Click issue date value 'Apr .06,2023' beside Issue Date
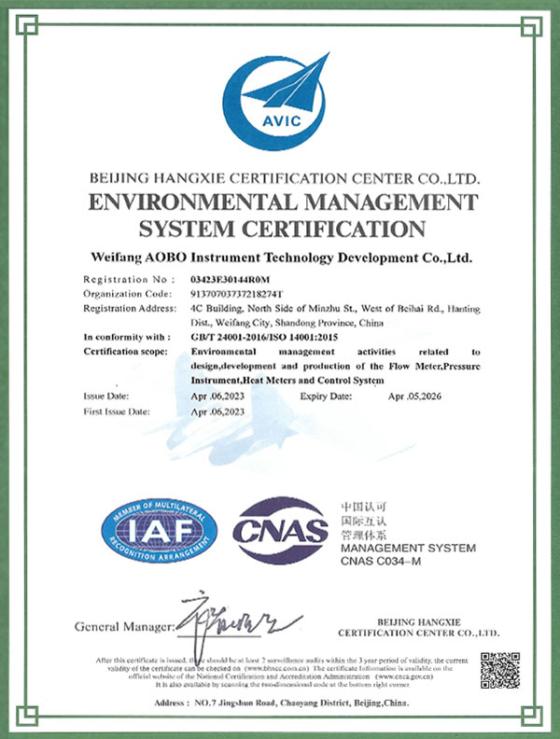560x739 pixels. pos(217,397)
